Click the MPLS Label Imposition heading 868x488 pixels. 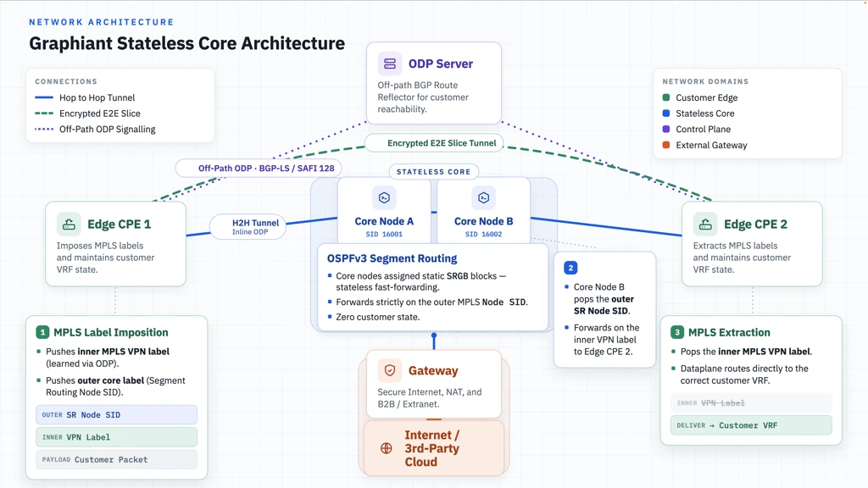(x=111, y=332)
